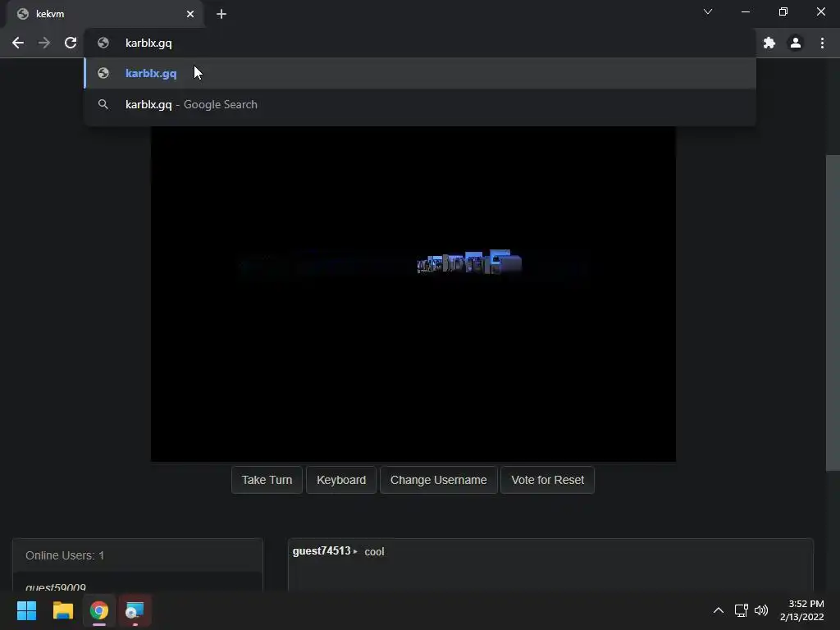The height and width of the screenshot is (630, 840).
Task: Click the Take Turn button
Action: 267,480
